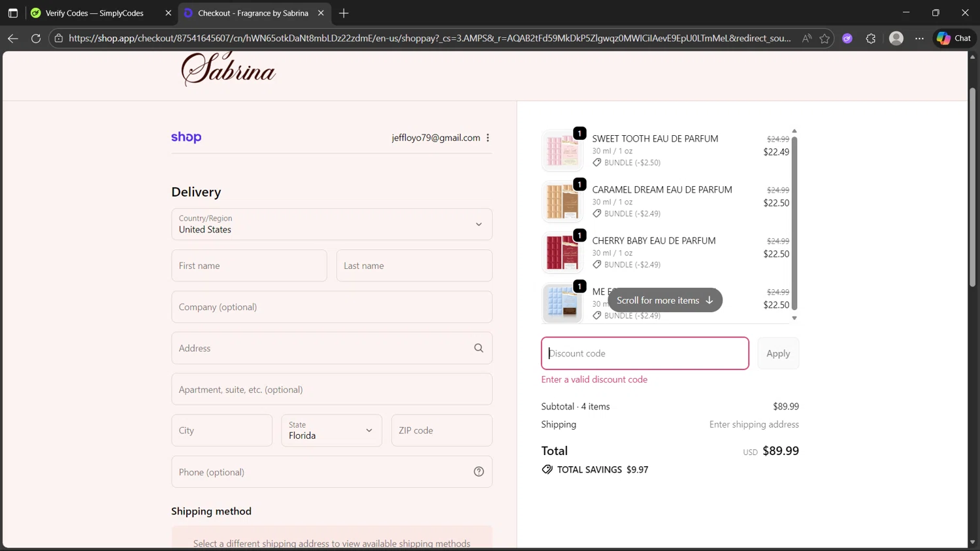980x551 pixels.
Task: Click the Phone (optional) field
Action: coord(332,471)
